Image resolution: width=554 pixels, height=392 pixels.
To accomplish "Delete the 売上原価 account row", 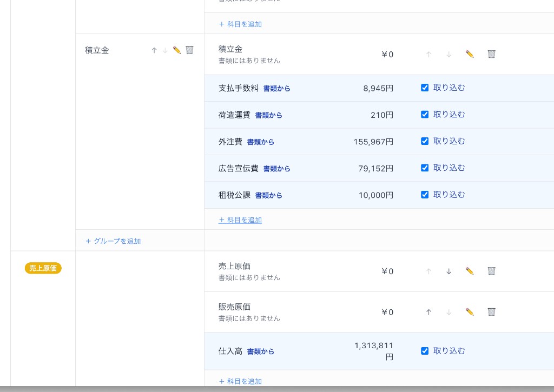I will pos(491,271).
